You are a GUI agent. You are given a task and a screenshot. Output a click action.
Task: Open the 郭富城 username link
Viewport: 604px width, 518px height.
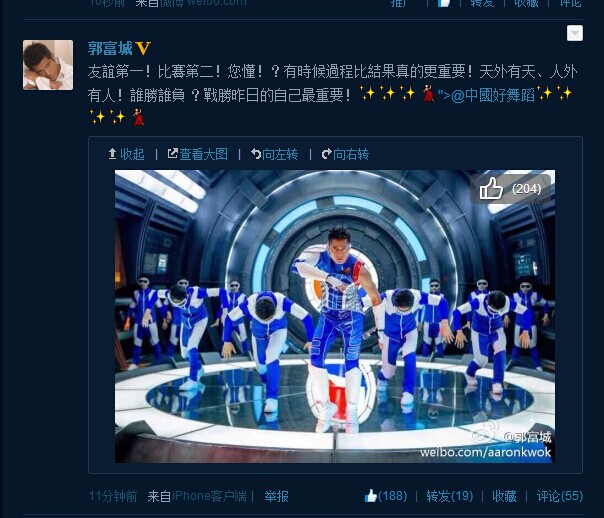point(110,49)
